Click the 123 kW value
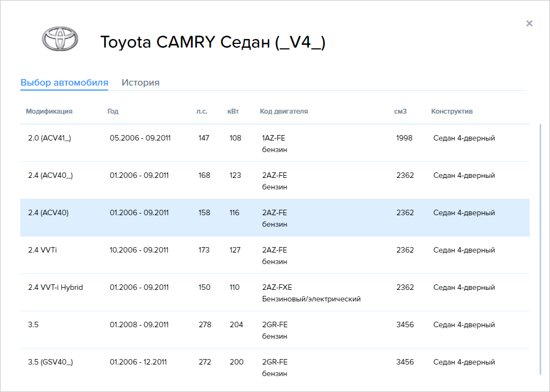 [x=235, y=175]
